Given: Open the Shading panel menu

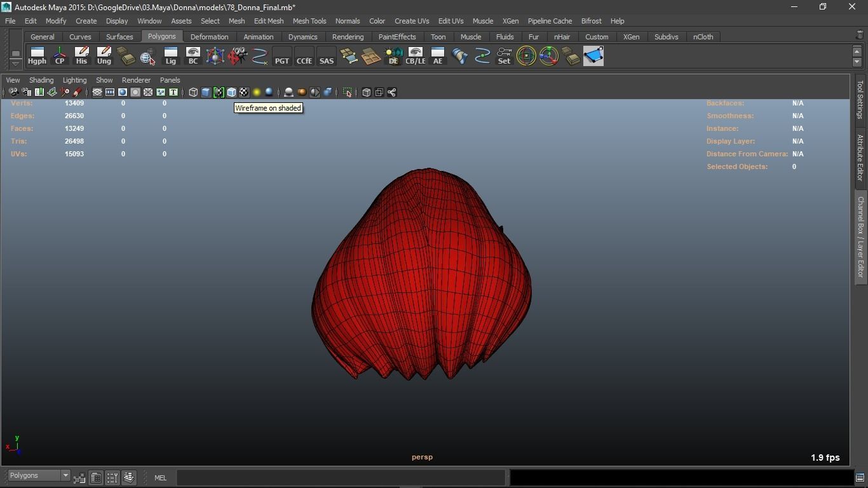Looking at the screenshot, I should [41, 80].
